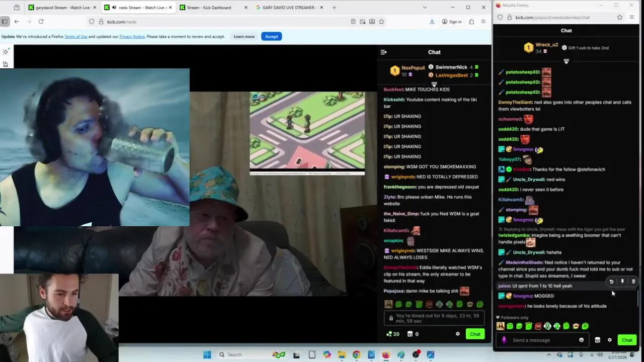Open the Windows Start menu
Viewport: 644px width, 362px height.
(207, 354)
